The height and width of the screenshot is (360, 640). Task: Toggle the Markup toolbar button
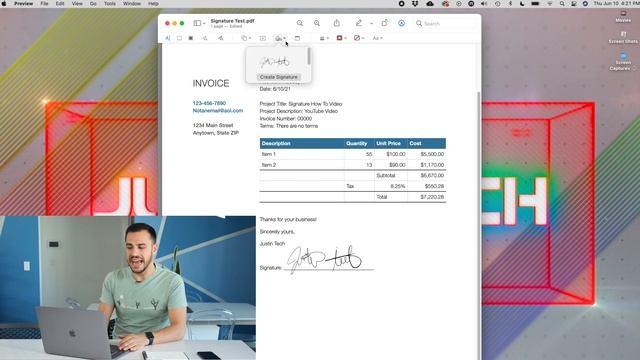coord(401,23)
